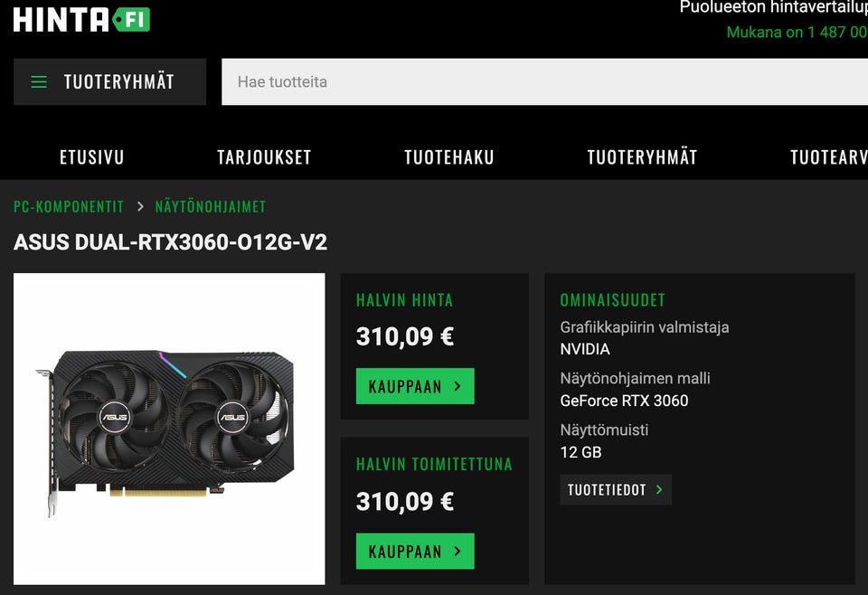This screenshot has width=868, height=595.
Task: Open the Tuoteryhmät dropdown button
Action: (x=109, y=82)
